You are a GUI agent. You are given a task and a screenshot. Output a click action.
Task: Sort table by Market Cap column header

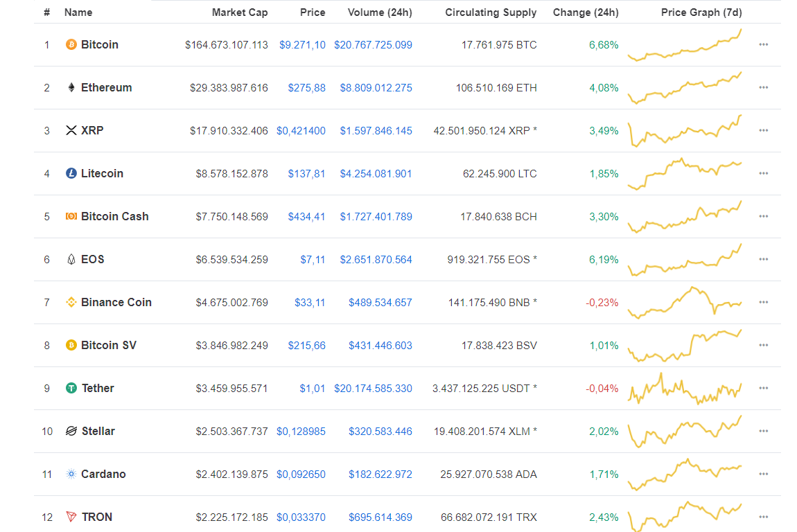pyautogui.click(x=239, y=12)
